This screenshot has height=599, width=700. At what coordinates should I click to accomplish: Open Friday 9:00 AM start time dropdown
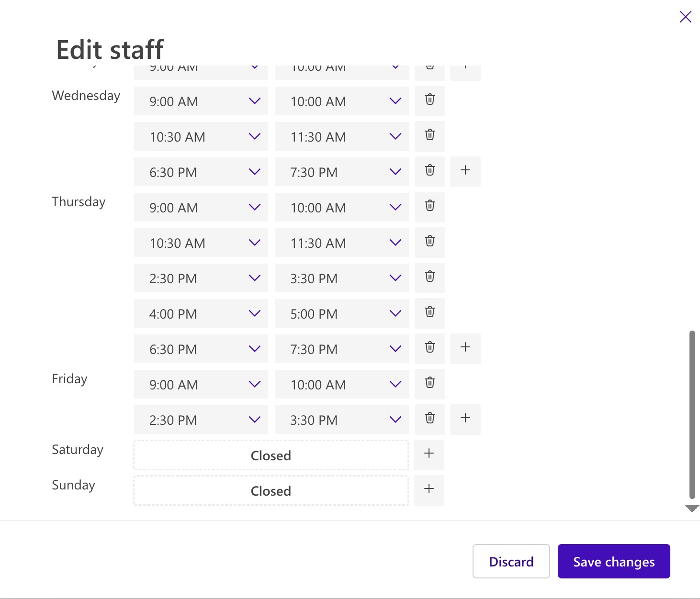[201, 384]
